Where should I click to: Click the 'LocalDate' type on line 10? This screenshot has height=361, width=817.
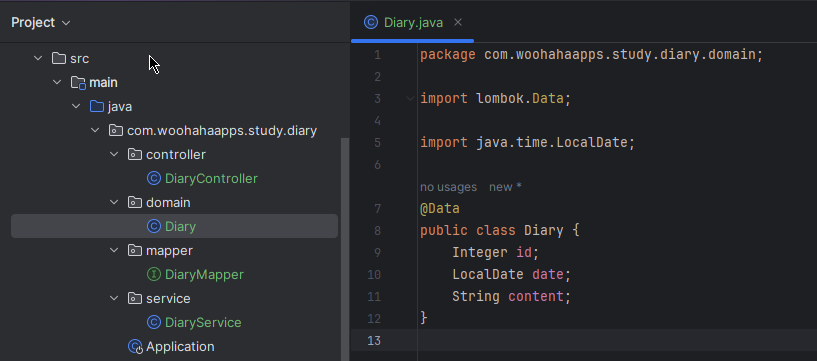(488, 274)
